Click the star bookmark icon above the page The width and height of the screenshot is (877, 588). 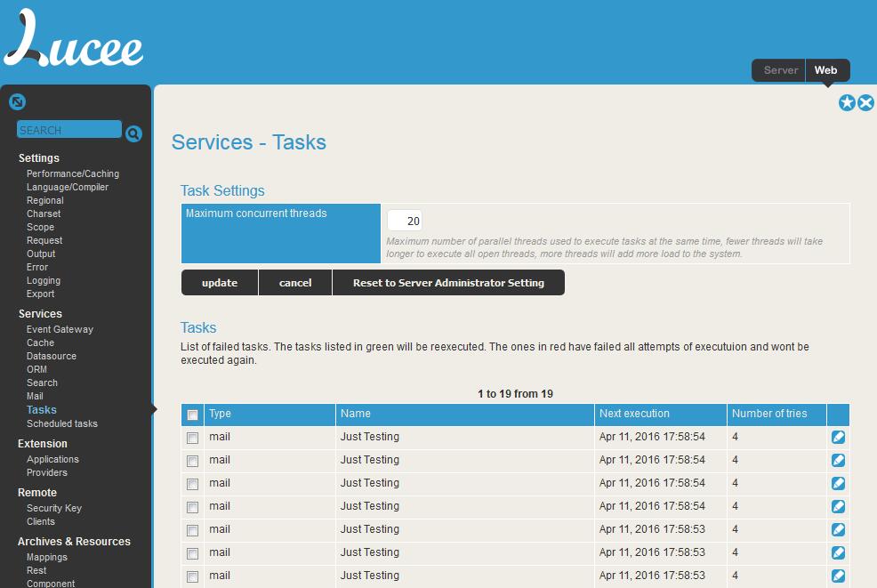847,102
